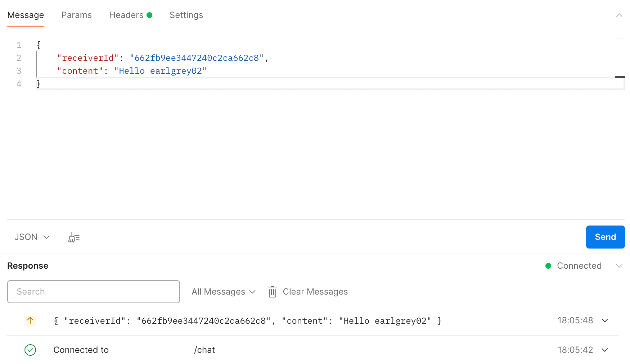Click the Connected status label
630x364 pixels.
pos(579,266)
